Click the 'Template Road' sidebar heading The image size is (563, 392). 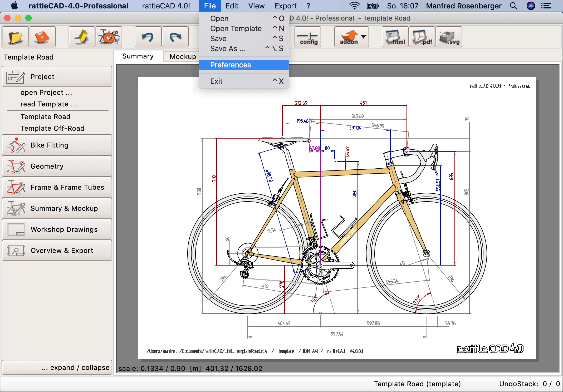pos(29,57)
